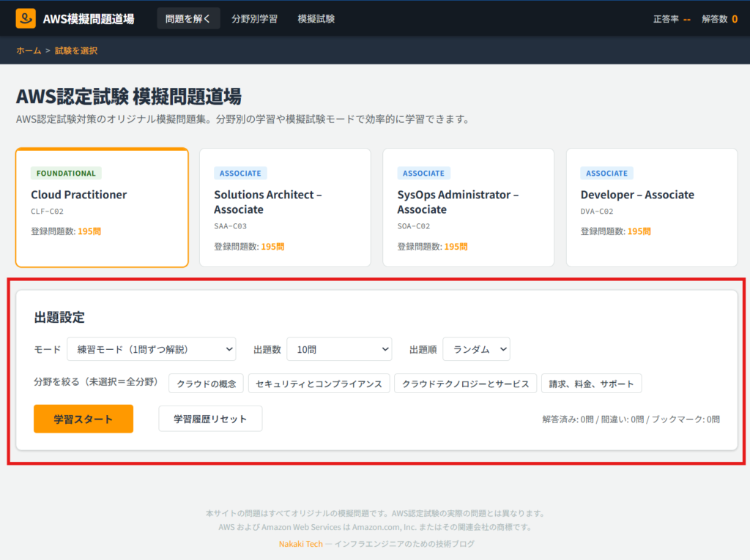Click the 学習履歴リセット button
Image resolution: width=750 pixels, height=560 pixels.
click(210, 419)
